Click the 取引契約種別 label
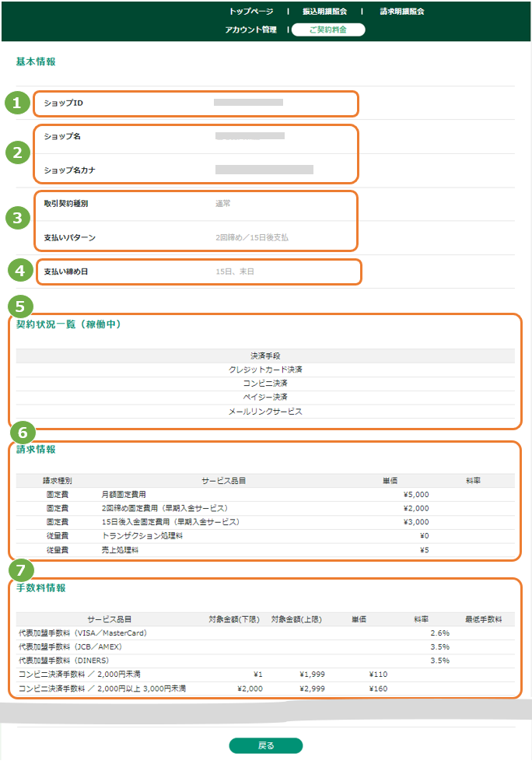The height and width of the screenshot is (771, 532). tap(66, 204)
